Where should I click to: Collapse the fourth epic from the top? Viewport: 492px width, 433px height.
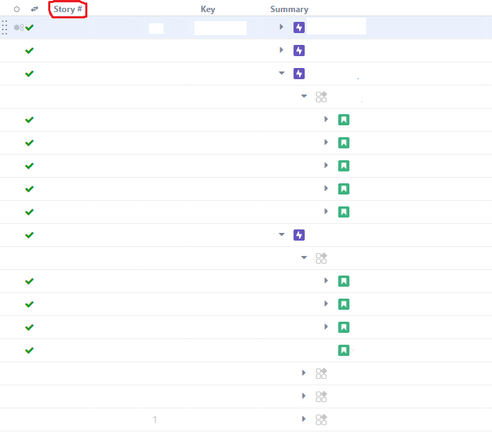(282, 234)
